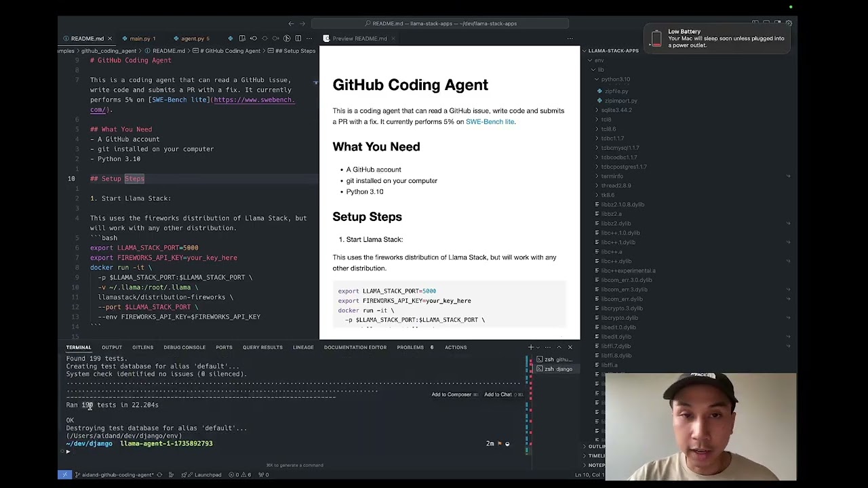Click README.md in breadcrumb path
Image resolution: width=868 pixels, height=488 pixels.
[x=168, y=51]
